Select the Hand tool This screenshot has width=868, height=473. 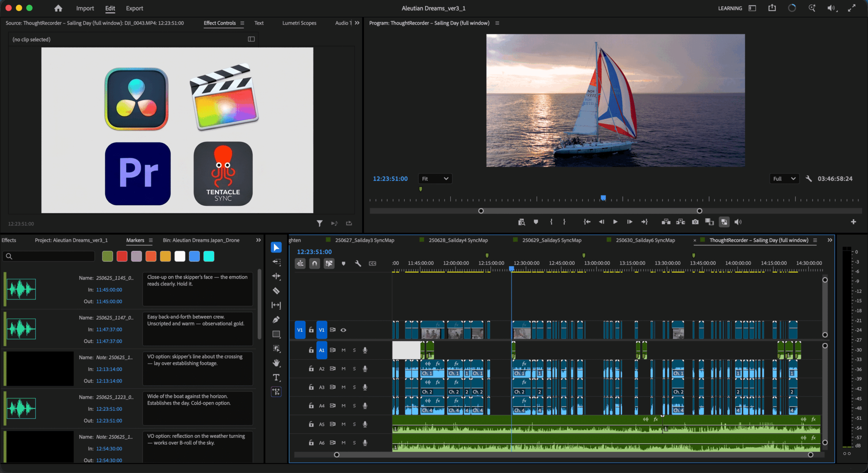[276, 363]
